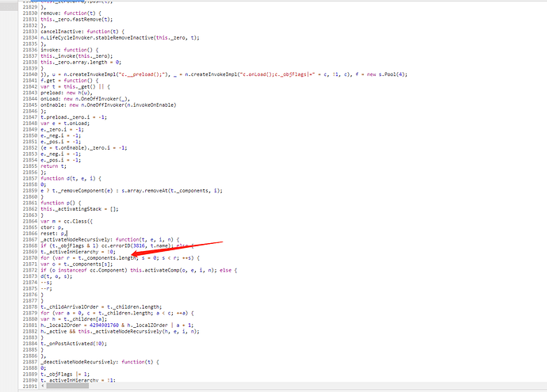Click 'var m = cc.Class({' line
This screenshot has height=392, width=547.
point(67,221)
